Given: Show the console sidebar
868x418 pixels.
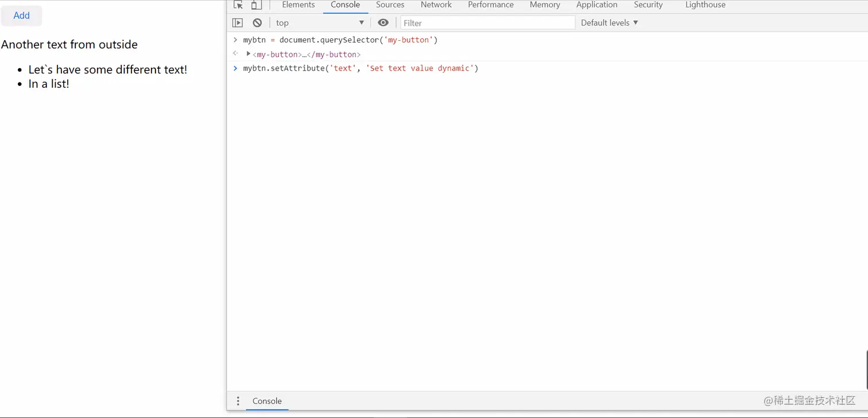Looking at the screenshot, I should click(238, 22).
